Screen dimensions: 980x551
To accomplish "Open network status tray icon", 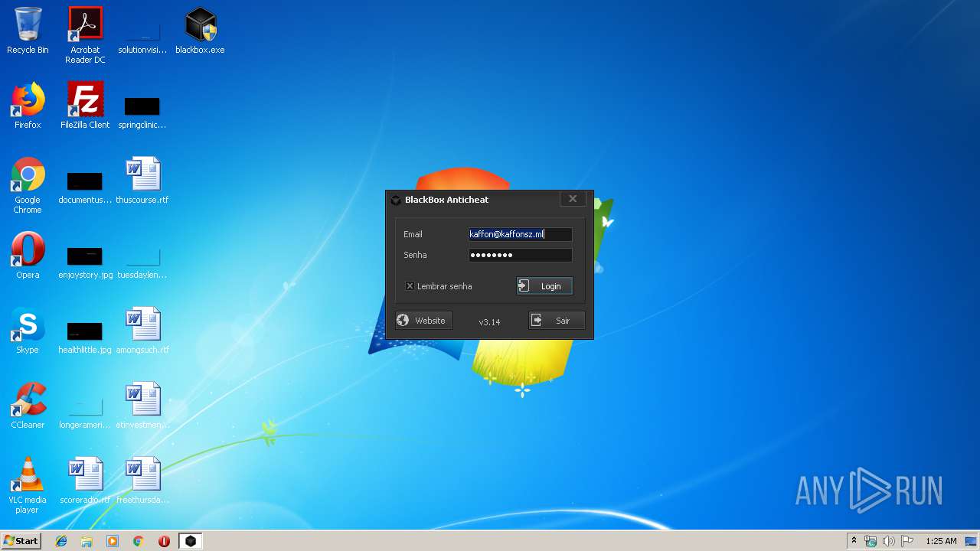I will tap(871, 541).
